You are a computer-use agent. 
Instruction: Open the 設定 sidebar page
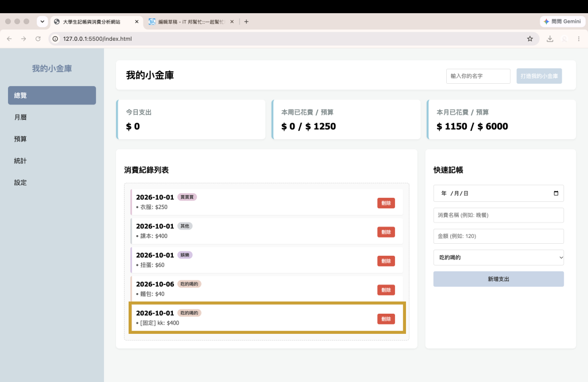pyautogui.click(x=52, y=182)
